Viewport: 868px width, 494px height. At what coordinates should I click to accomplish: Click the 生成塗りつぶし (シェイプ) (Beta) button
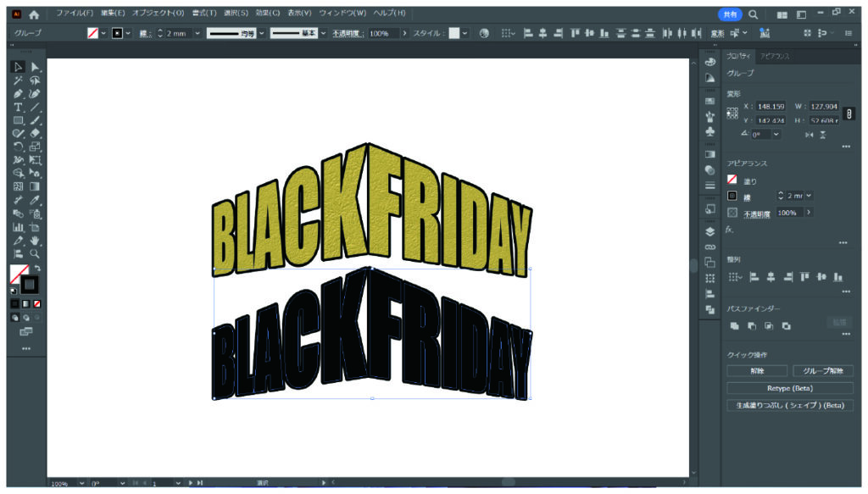point(790,406)
